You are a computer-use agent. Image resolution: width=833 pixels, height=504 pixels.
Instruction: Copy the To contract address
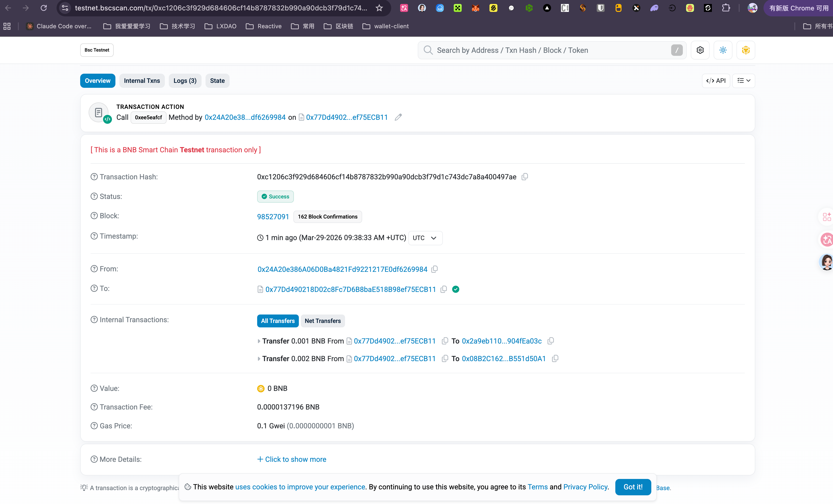pos(444,289)
